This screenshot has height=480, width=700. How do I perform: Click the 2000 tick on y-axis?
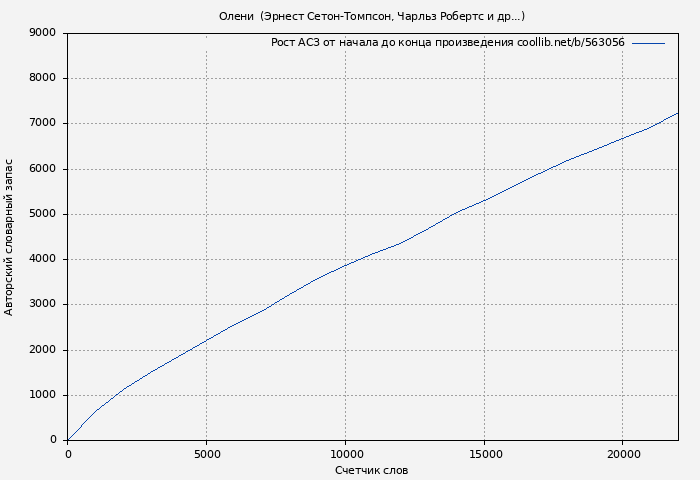[43, 350]
